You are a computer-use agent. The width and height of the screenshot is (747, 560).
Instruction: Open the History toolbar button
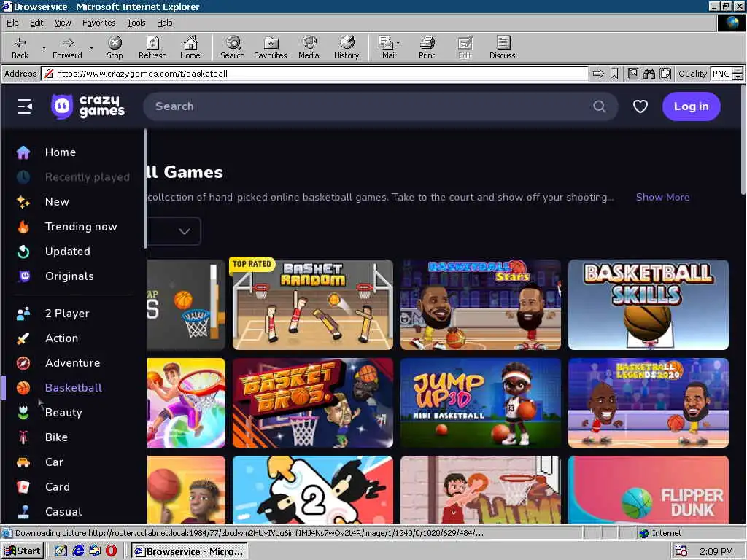[347, 47]
